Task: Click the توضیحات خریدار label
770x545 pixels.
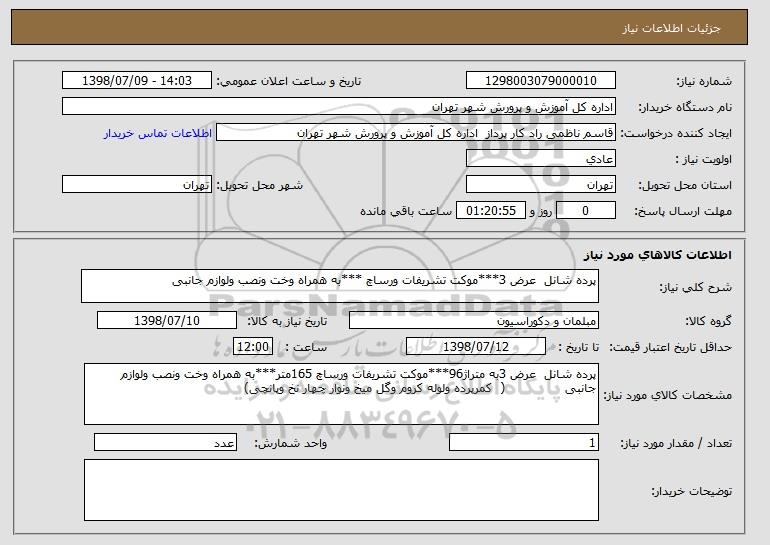Action: point(691,491)
